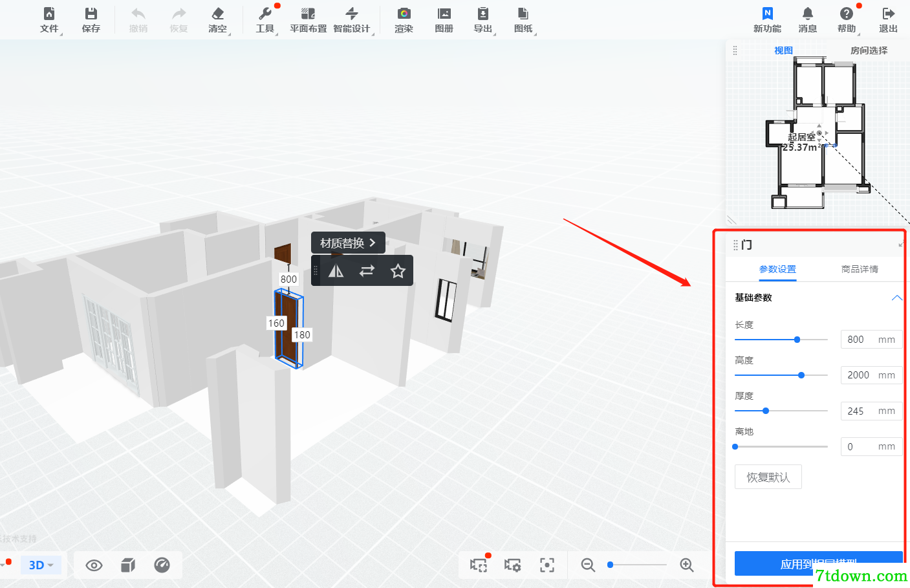
Task: Open the camera settings gear icon
Action: 513,565
